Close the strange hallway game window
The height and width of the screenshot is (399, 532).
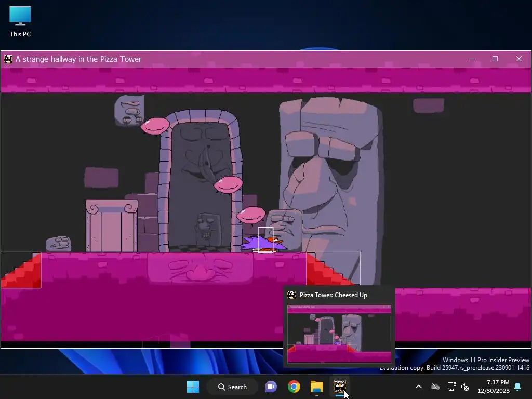coord(519,59)
